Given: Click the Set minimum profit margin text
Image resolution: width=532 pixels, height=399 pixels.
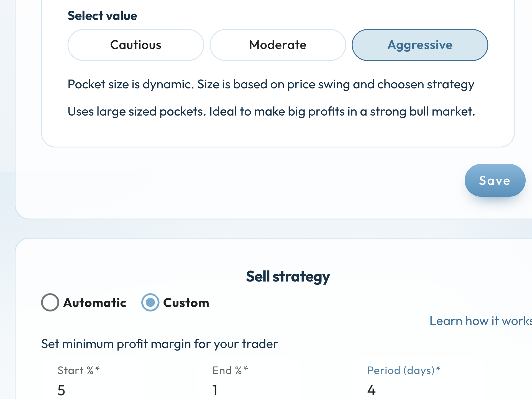Looking at the screenshot, I should (160, 344).
